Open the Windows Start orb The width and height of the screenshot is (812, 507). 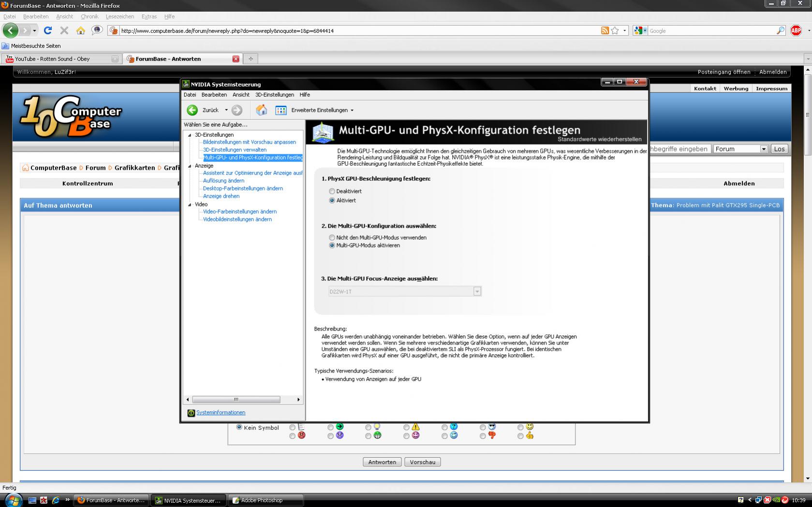(13, 500)
